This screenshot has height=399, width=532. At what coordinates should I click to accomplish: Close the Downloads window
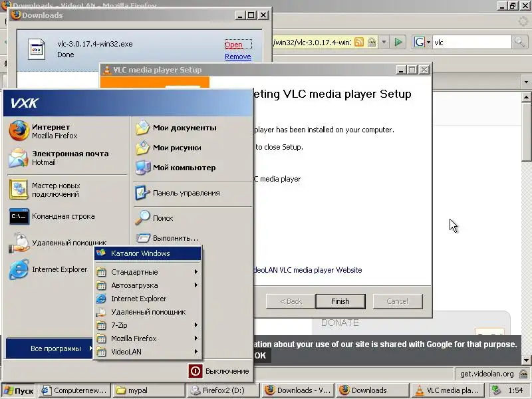coord(263,15)
